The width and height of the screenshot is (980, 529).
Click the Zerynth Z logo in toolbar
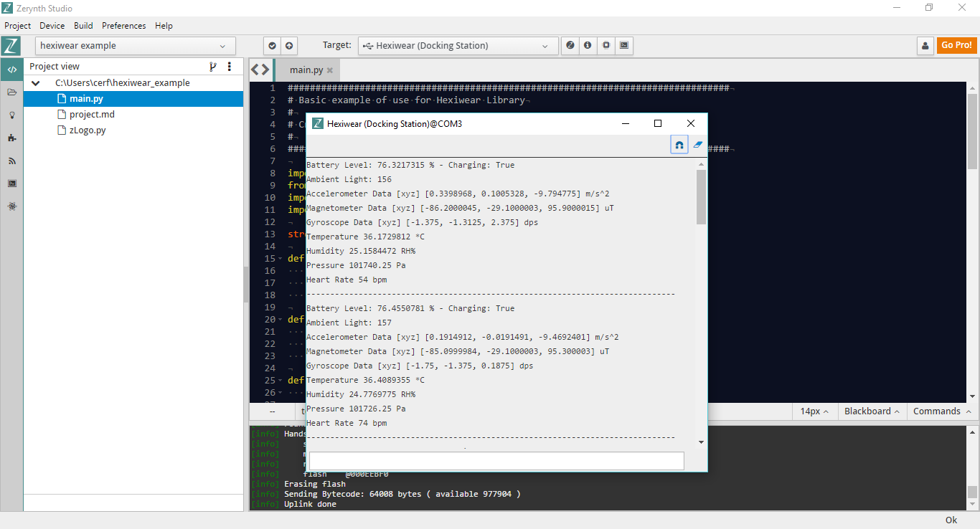[11, 45]
